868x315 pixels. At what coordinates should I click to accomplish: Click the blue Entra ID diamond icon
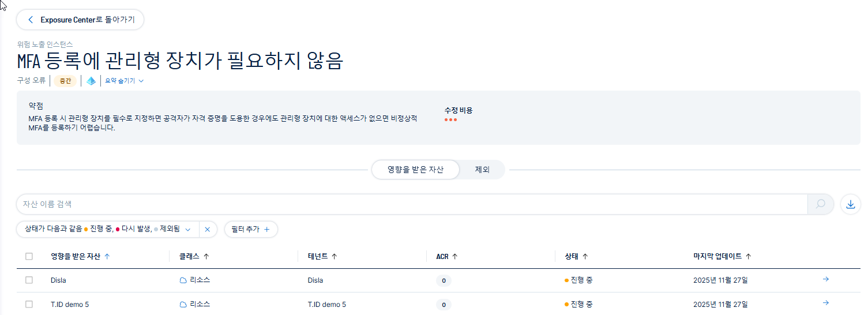pos(91,81)
